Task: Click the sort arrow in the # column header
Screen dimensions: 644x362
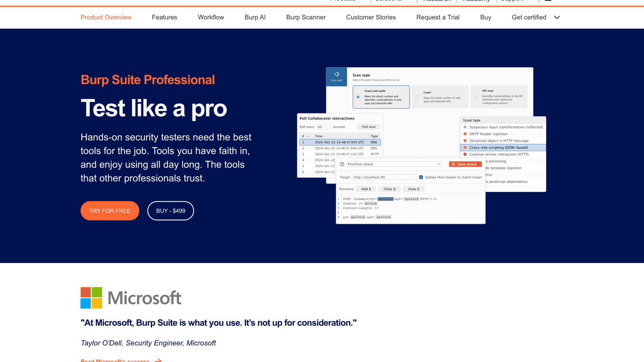Action: click(308, 136)
